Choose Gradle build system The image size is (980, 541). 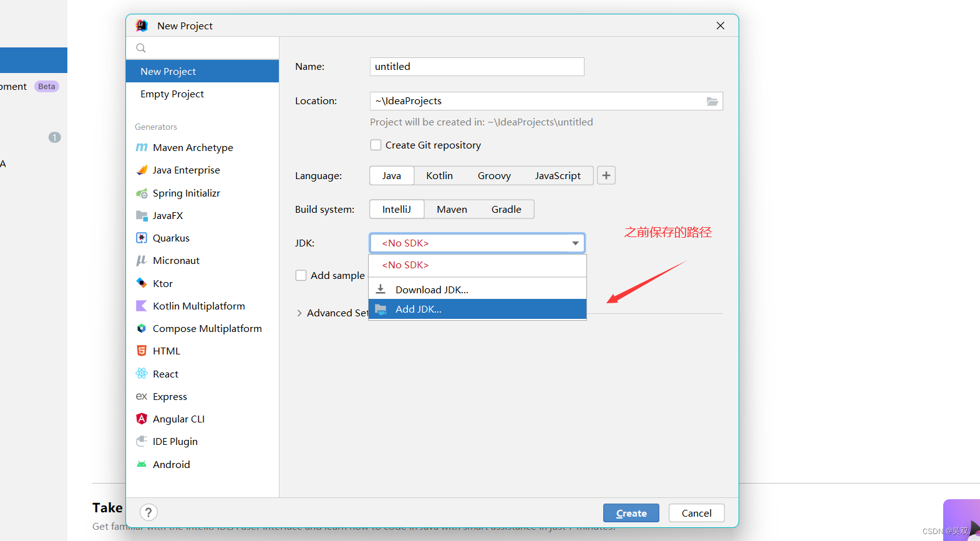pos(507,209)
